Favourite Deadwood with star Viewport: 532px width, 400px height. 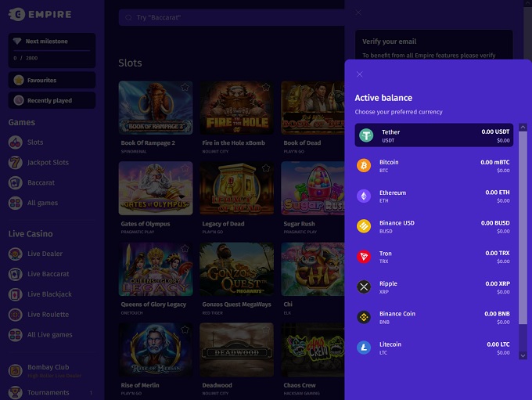(x=266, y=330)
